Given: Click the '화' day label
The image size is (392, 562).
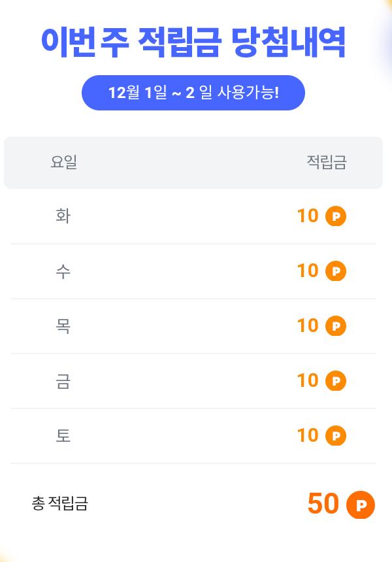Looking at the screenshot, I should pos(63,216).
